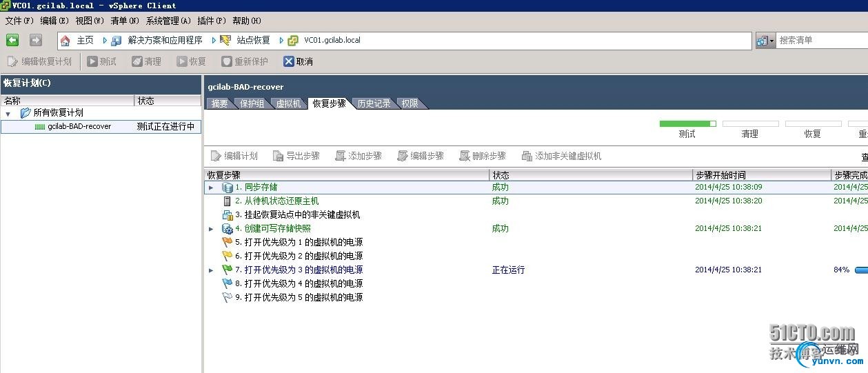Image resolution: width=868 pixels, height=373 pixels.
Task: Click the snapshot icon of step 4
Action: pos(228,228)
